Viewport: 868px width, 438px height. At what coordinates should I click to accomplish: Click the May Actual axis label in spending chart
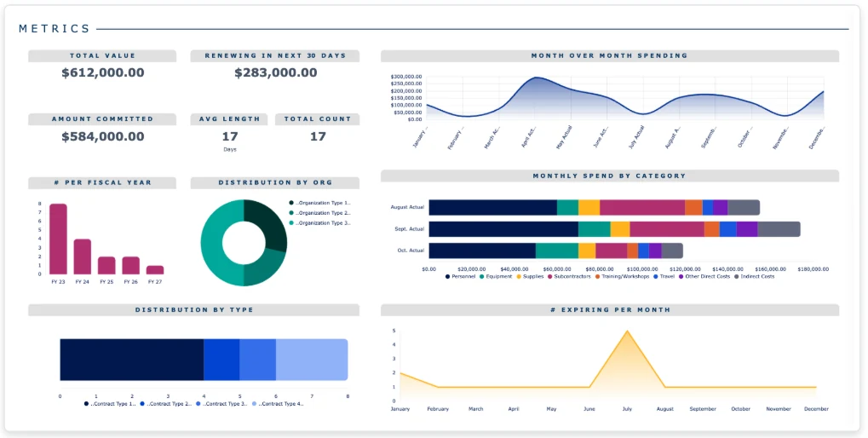564,137
